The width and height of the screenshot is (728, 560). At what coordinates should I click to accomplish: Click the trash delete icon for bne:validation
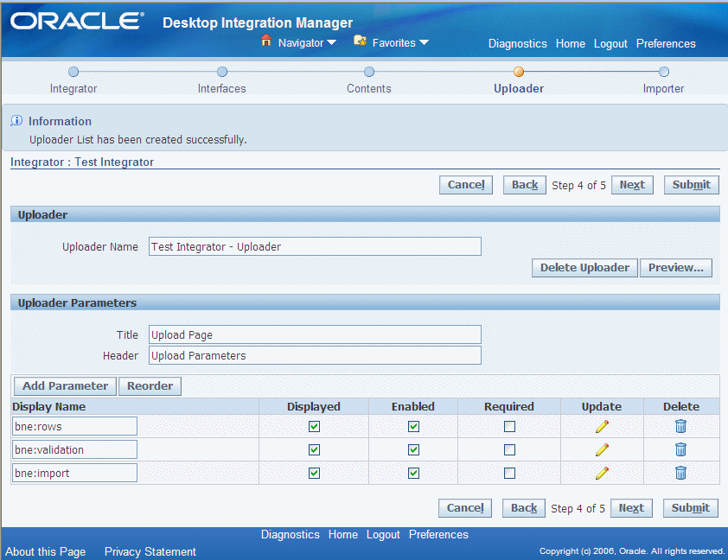[680, 449]
